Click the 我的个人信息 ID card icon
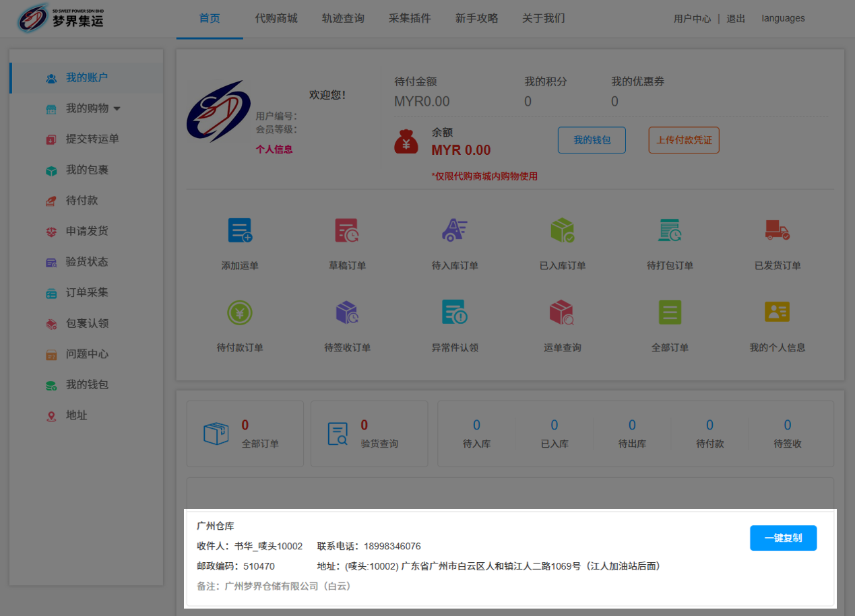855x616 pixels. coord(777,313)
